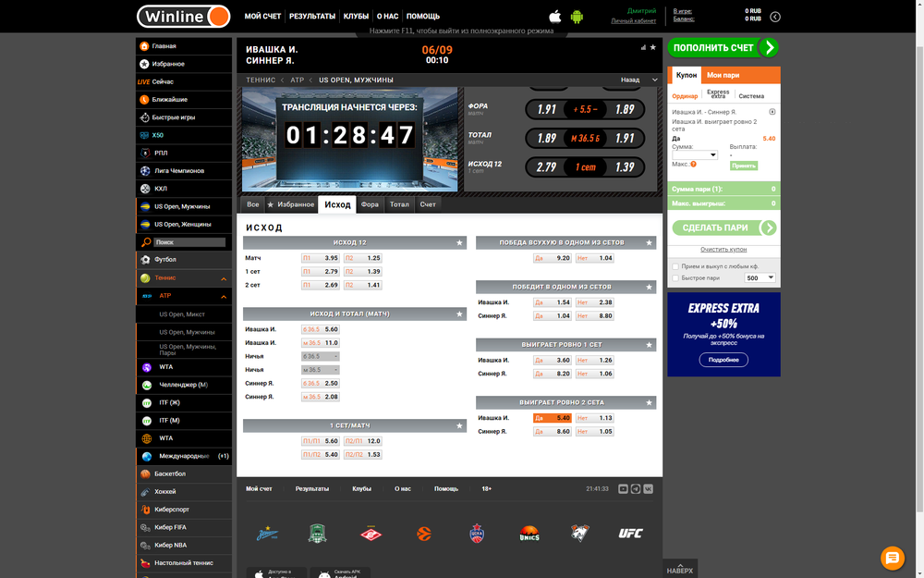Expand WTA item under Теннис
Image resolution: width=924 pixels, height=578 pixels.
(184, 367)
